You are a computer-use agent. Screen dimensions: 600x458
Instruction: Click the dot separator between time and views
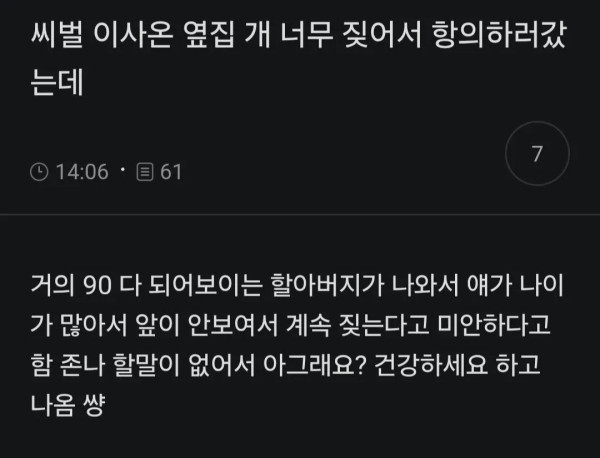coord(122,169)
